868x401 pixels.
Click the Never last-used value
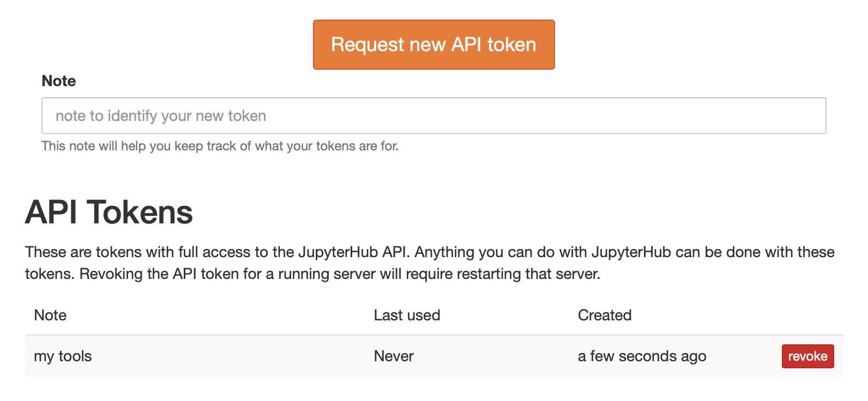[x=394, y=356]
